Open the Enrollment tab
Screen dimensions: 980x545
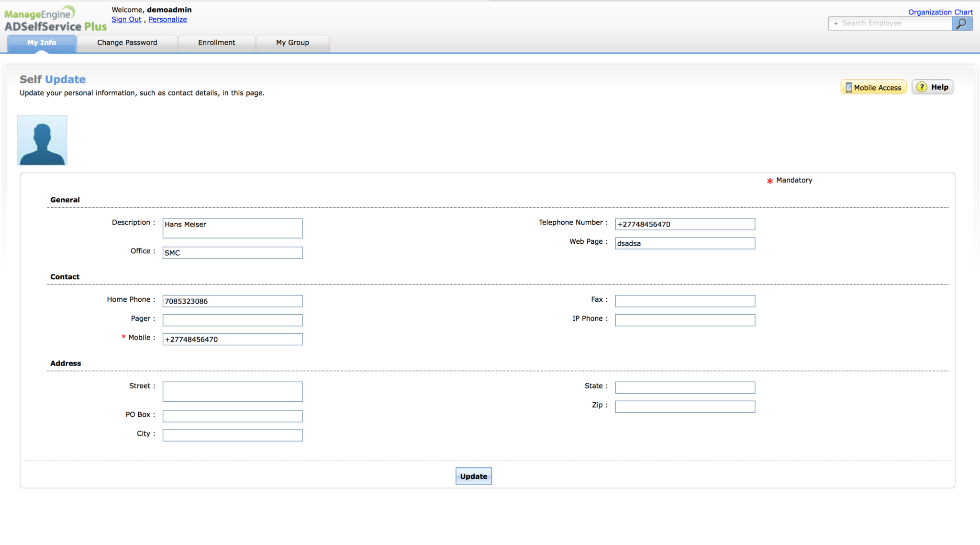(216, 43)
